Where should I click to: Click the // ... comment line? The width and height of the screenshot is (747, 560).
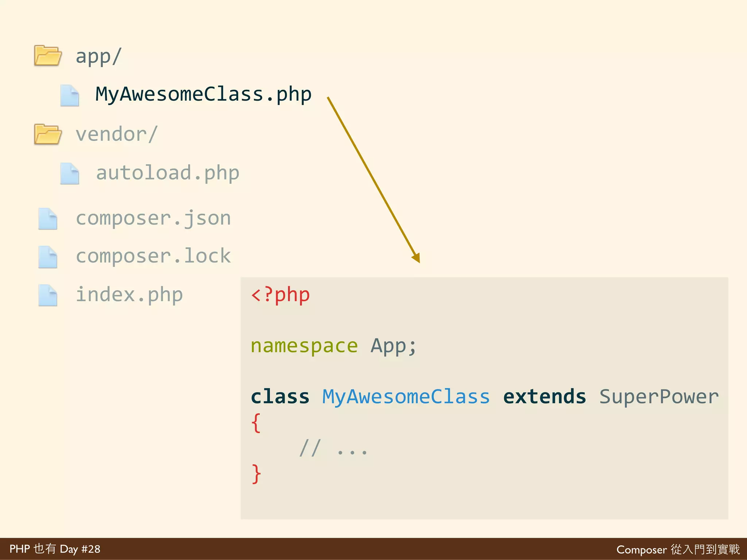point(333,448)
